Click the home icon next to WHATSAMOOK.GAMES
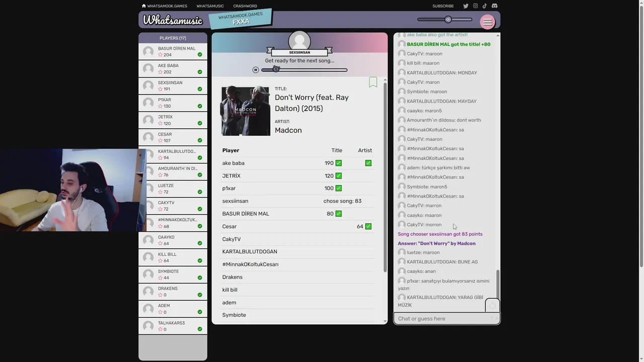The image size is (644, 362). tap(144, 6)
